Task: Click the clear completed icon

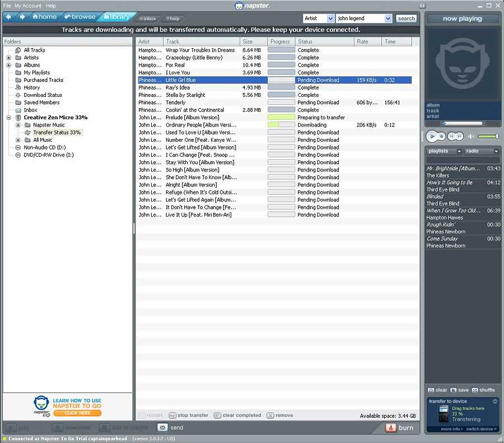Action: click(x=218, y=416)
